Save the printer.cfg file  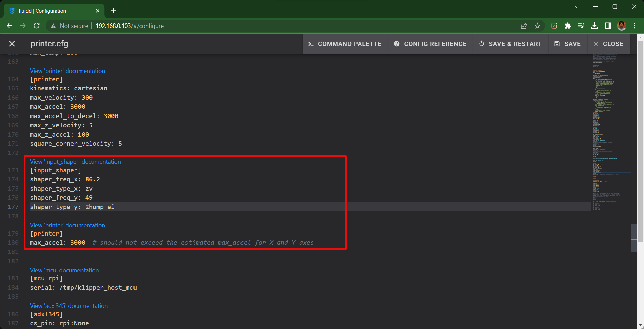[x=568, y=44]
